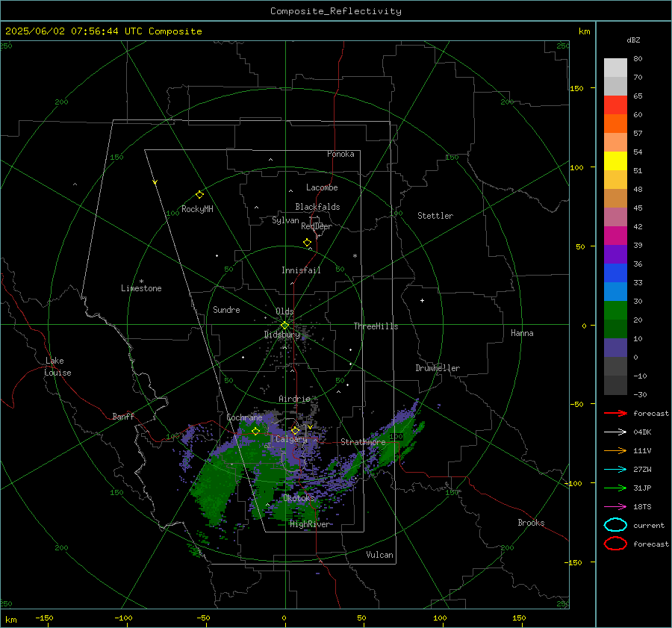Click the Vulcan town label
This screenshot has width=672, height=628.
(x=380, y=555)
